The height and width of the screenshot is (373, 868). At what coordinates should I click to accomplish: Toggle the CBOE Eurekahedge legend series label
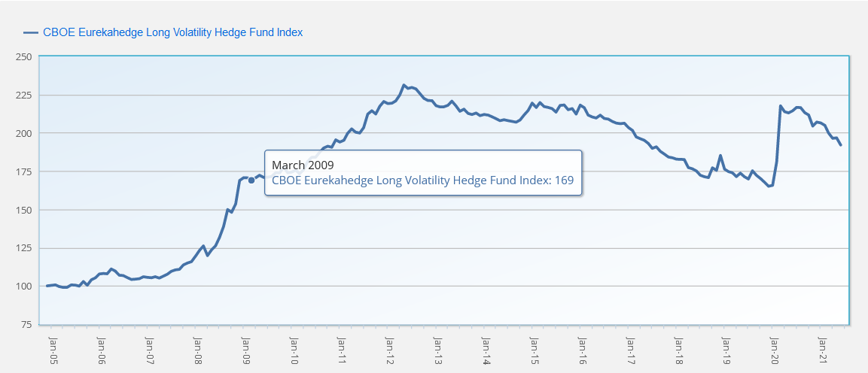172,32
